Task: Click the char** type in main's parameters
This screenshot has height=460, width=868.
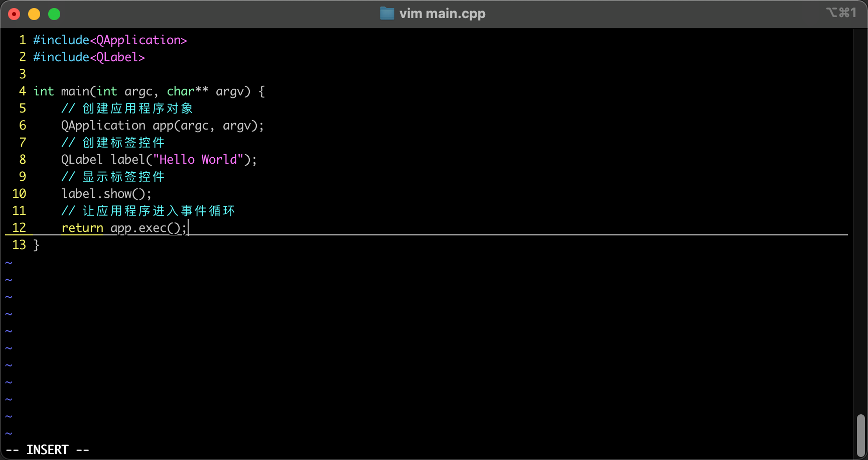Action: (x=187, y=91)
